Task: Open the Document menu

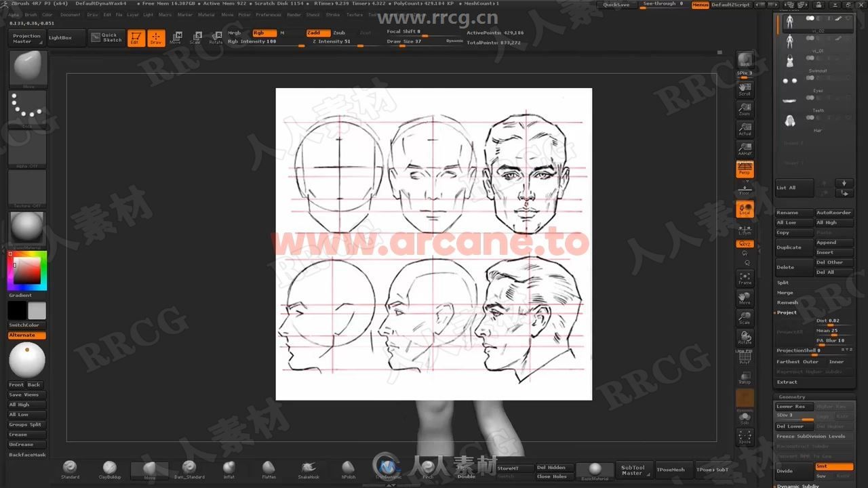Action: [x=70, y=14]
